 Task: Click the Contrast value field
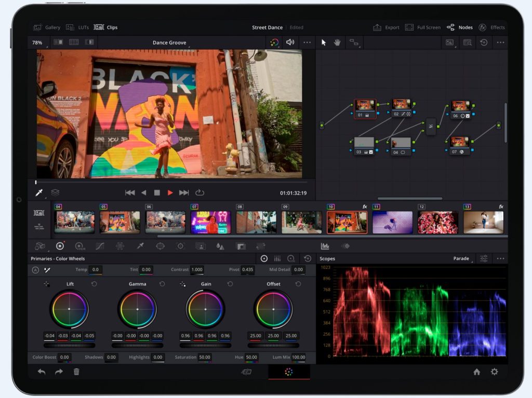click(197, 269)
